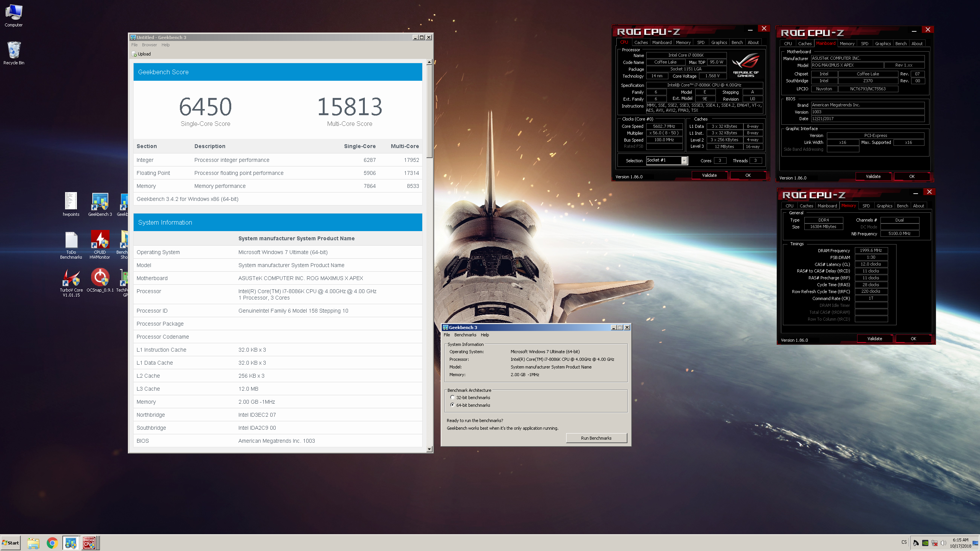Click the show desktop icon in tray
980x551 pixels.
(975, 543)
